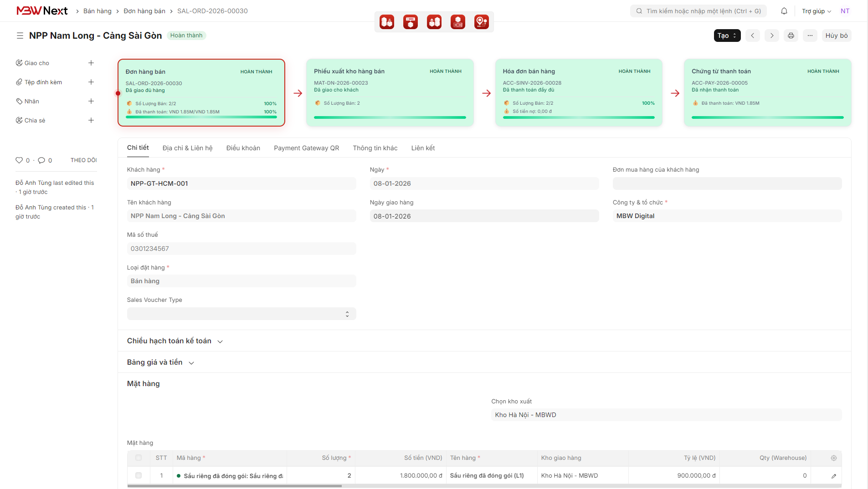Toggle the sidebar hamburger icon

20,36
